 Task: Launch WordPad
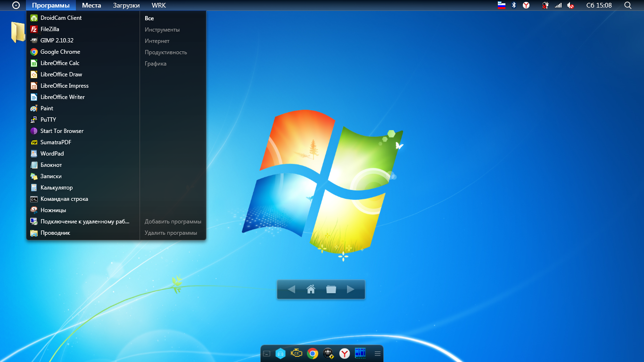click(x=83, y=154)
